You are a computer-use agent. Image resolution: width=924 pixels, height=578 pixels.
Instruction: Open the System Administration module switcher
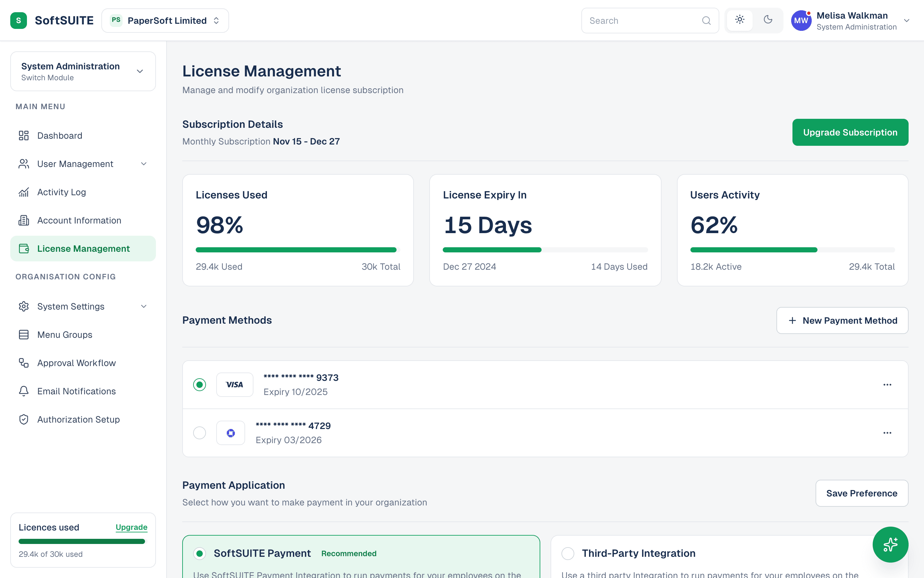(83, 71)
